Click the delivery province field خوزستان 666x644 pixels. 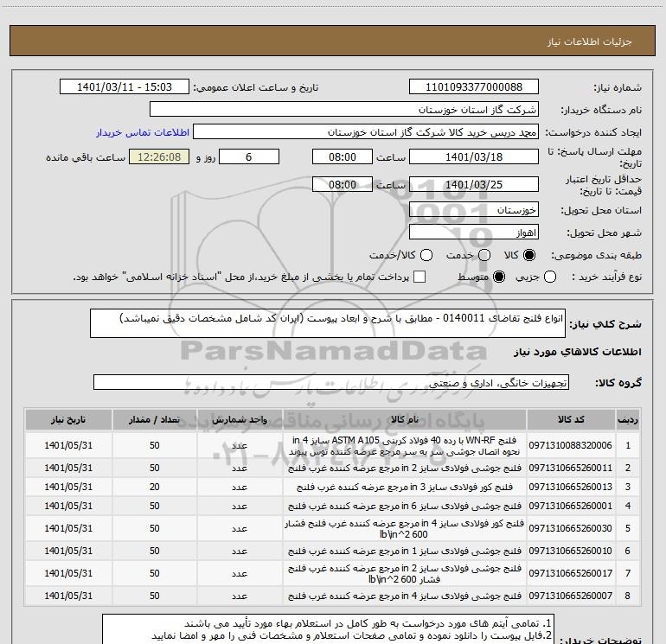point(474,210)
